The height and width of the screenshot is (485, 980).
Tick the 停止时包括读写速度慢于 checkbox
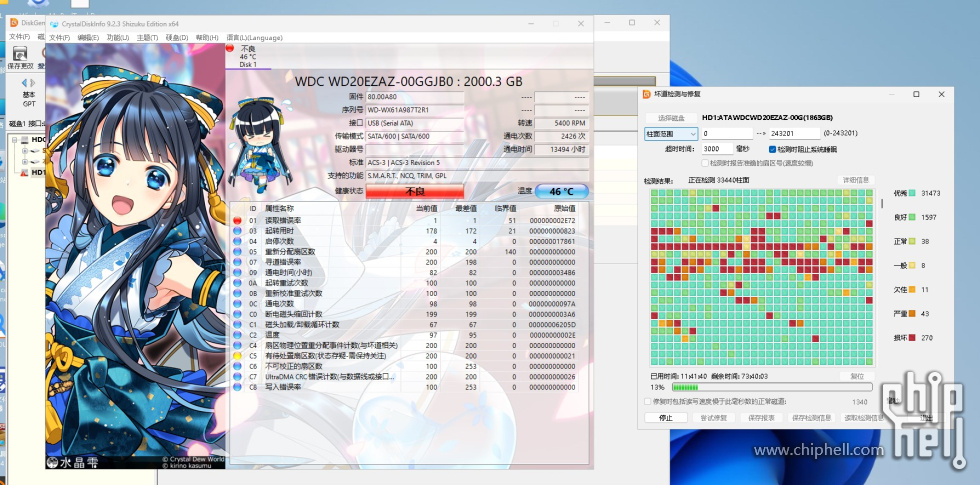[648, 402]
